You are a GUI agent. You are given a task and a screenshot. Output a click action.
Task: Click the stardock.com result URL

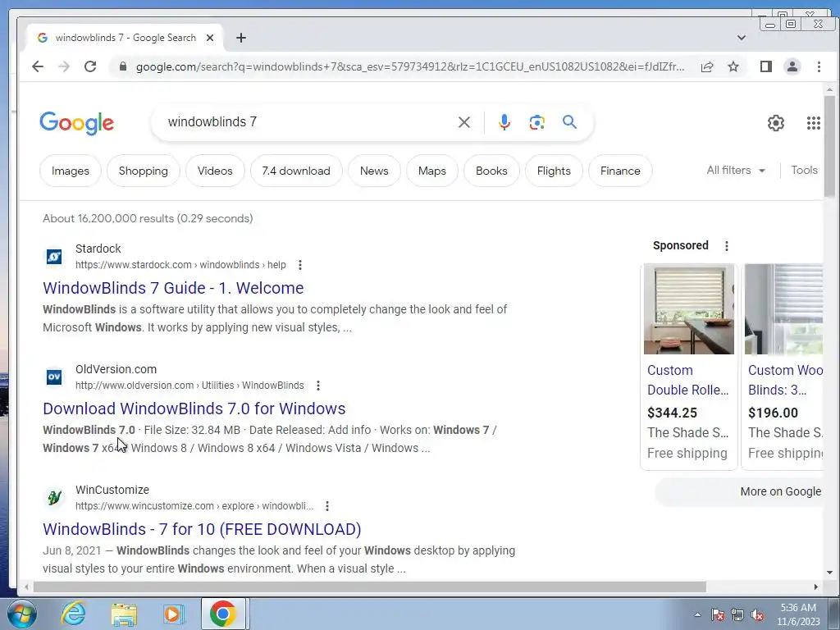coord(180,265)
